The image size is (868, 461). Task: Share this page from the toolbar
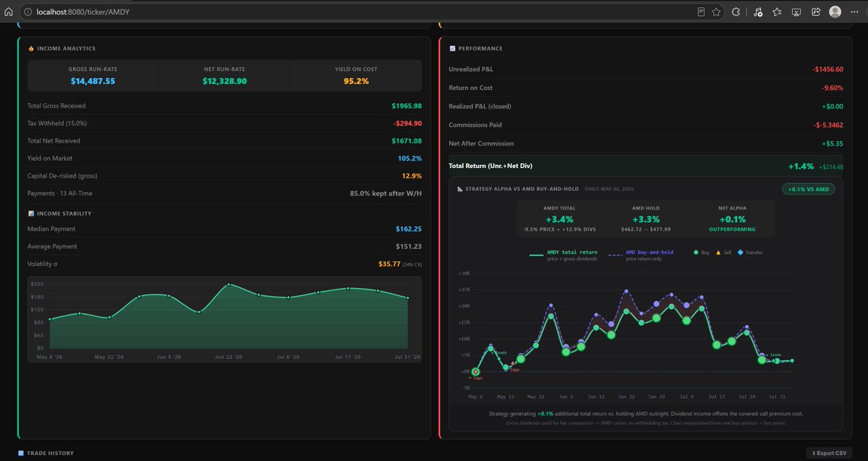tap(816, 12)
